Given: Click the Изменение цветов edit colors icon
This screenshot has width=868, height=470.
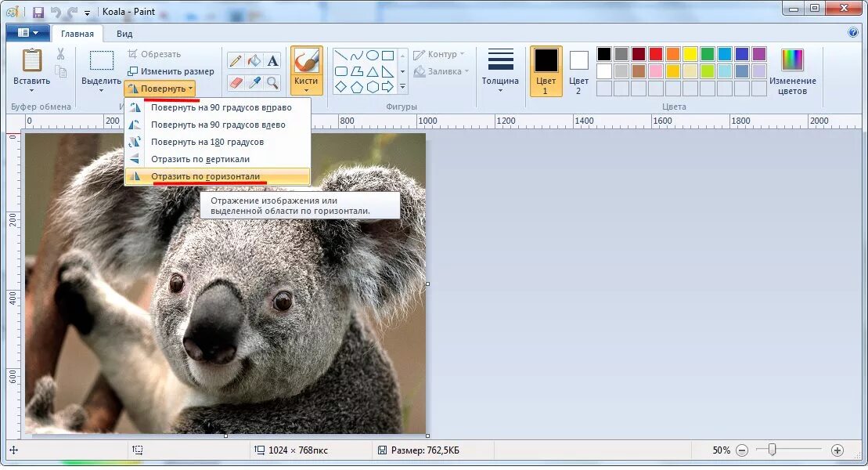Looking at the screenshot, I should [x=792, y=60].
